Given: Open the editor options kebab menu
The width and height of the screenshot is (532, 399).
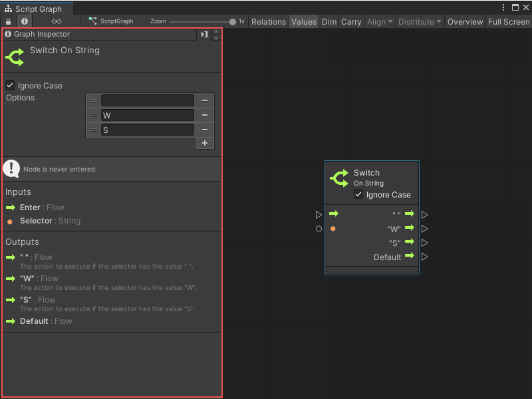Looking at the screenshot, I should click(x=503, y=7).
